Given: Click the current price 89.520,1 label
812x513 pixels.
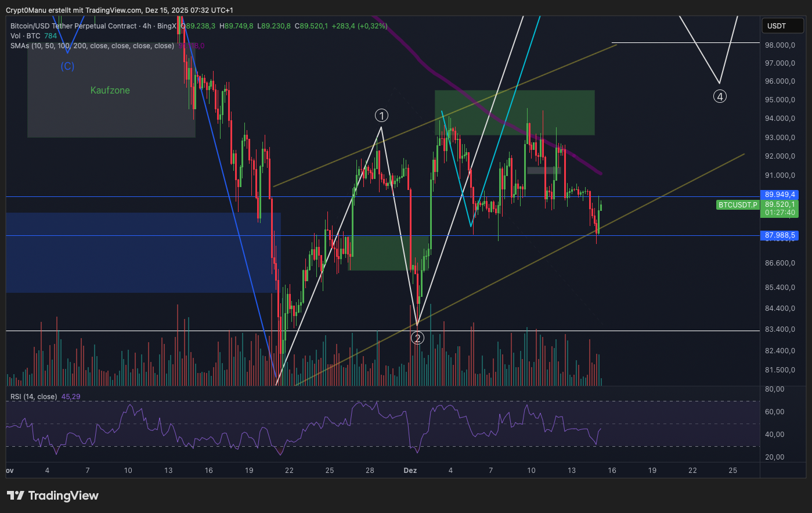Looking at the screenshot, I should pyautogui.click(x=781, y=205).
